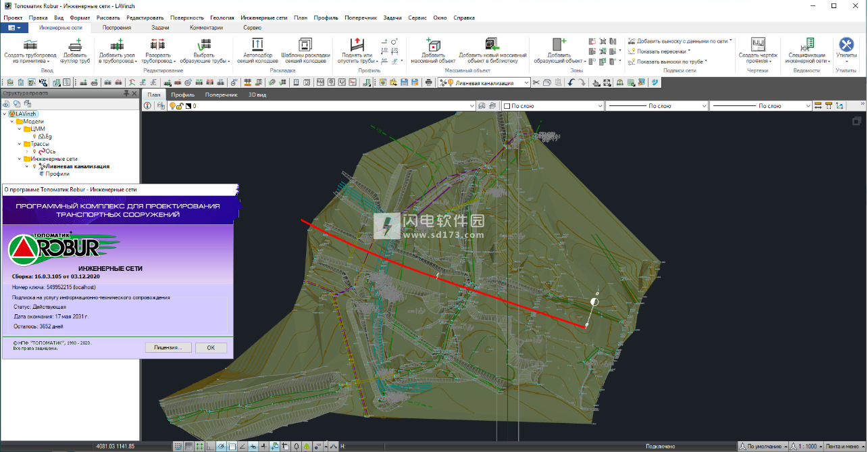Click the undo arrow in the toolbar
The image size is (868, 452).
(571, 82)
